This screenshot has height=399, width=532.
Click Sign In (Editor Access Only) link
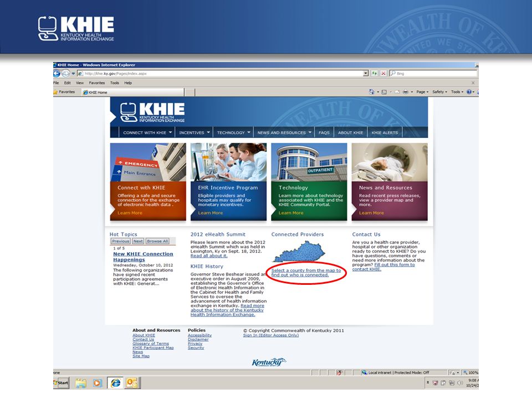tap(271, 335)
